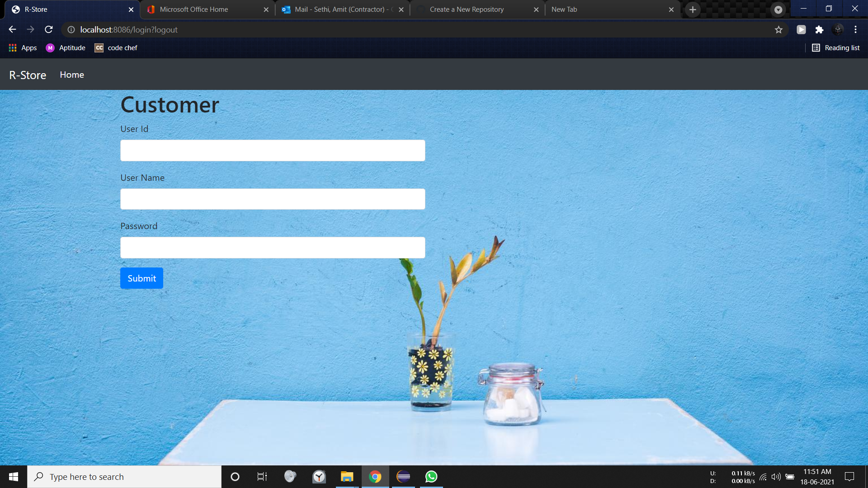Image resolution: width=868 pixels, height=488 pixels.
Task: Focus the User Name input field
Action: pyautogui.click(x=273, y=199)
